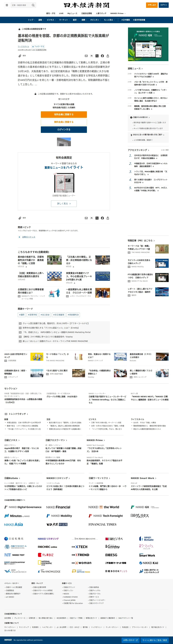Click the 無料会員に登録する button
Image resolution: width=173 pixels, height=644 pixels.
(64, 122)
